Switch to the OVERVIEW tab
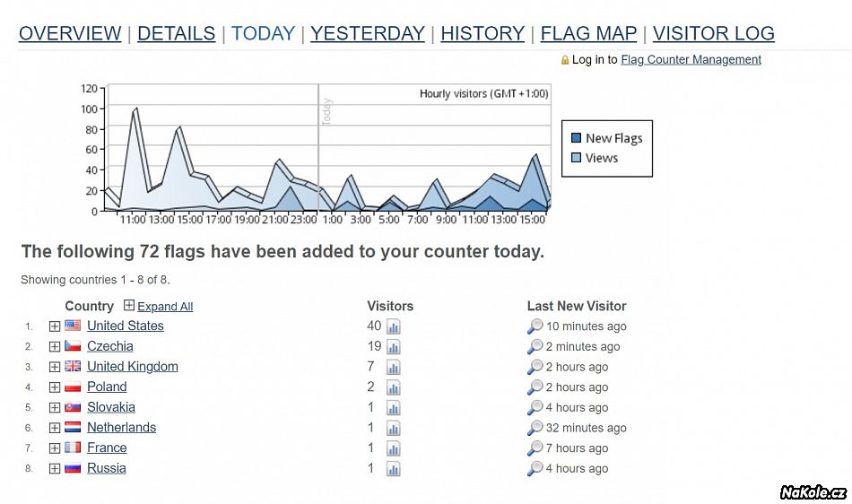 (x=70, y=34)
